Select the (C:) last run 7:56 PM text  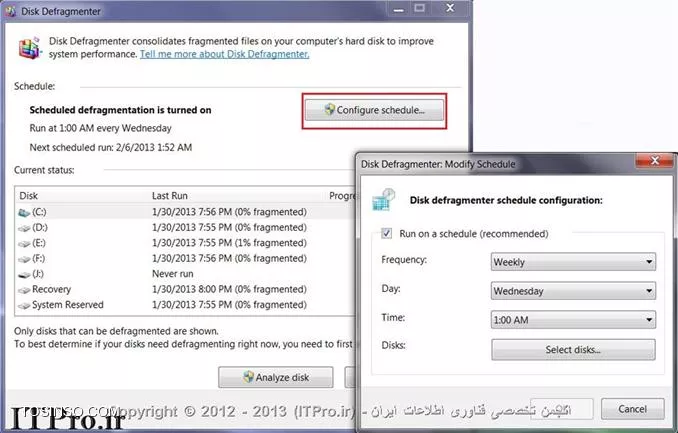(229, 212)
